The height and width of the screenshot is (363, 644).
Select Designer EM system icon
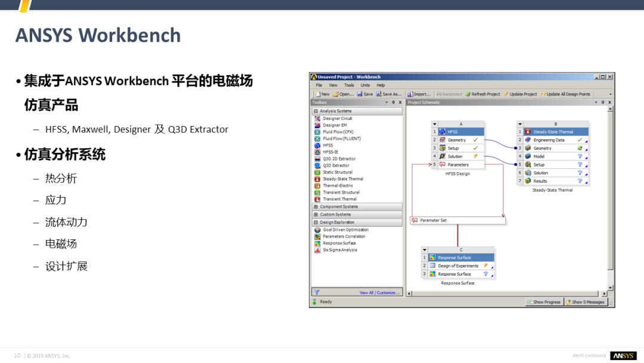point(317,125)
